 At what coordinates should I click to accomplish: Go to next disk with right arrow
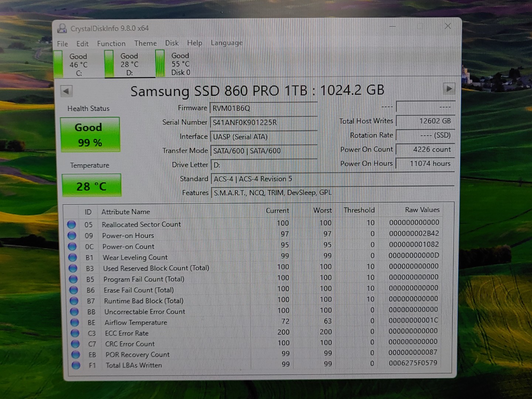coord(449,89)
